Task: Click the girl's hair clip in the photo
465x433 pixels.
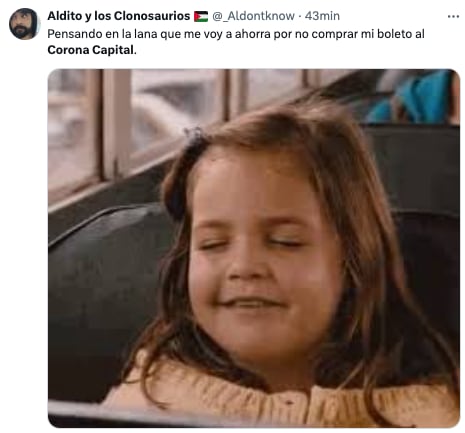Action: click(196, 136)
